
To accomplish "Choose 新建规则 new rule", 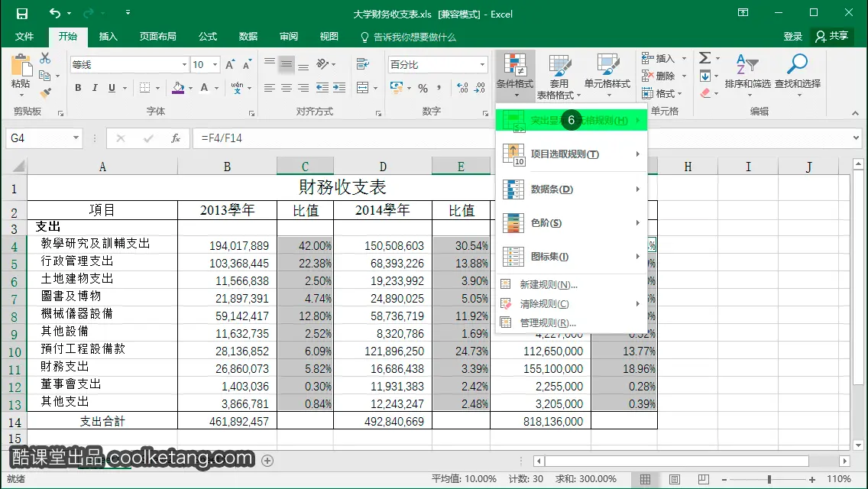I will coord(572,285).
